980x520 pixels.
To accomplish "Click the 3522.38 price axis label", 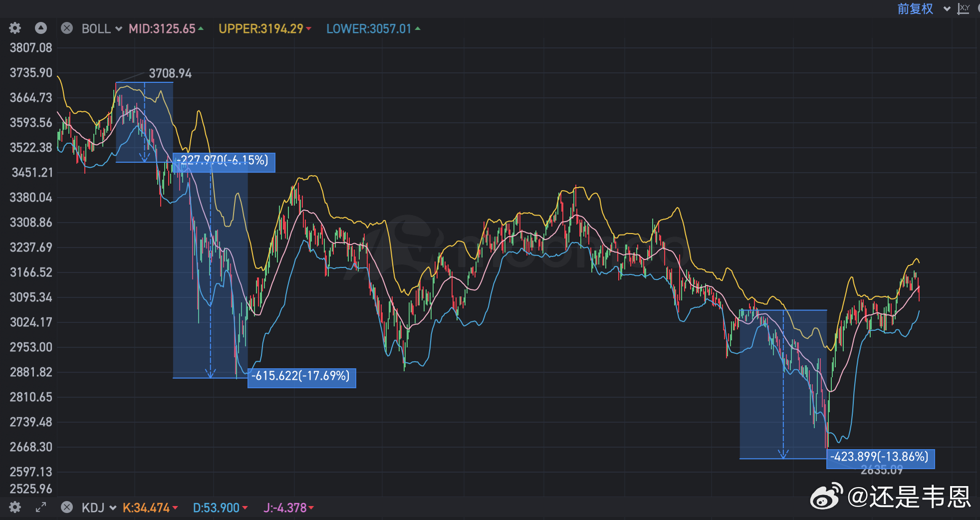I will click(x=31, y=148).
